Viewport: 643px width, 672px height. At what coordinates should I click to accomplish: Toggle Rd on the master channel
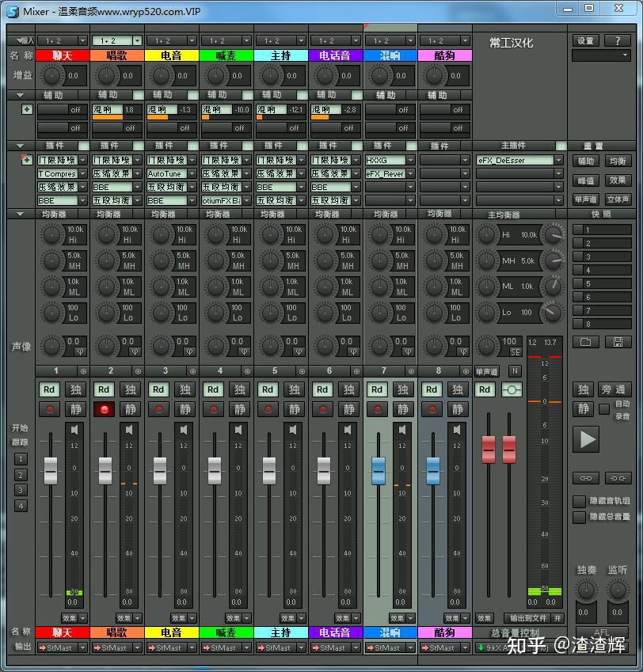coord(485,389)
